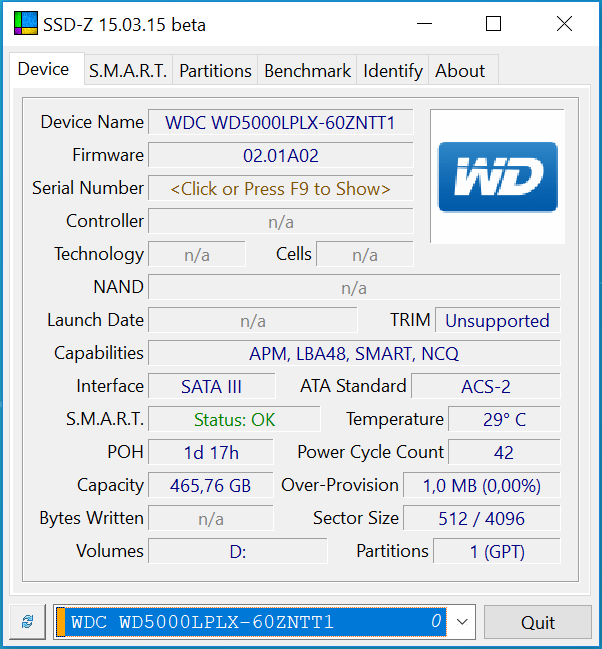Click the Bytes Written n/a field

point(211,519)
